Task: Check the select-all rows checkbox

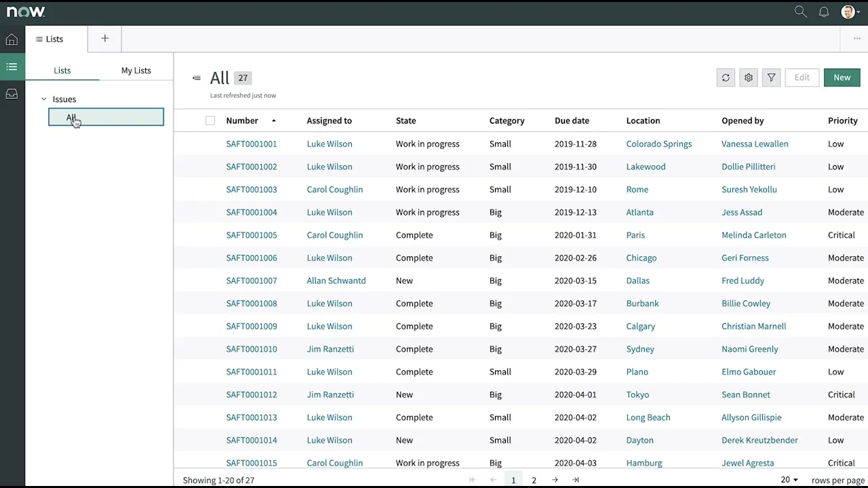Action: tap(210, 120)
